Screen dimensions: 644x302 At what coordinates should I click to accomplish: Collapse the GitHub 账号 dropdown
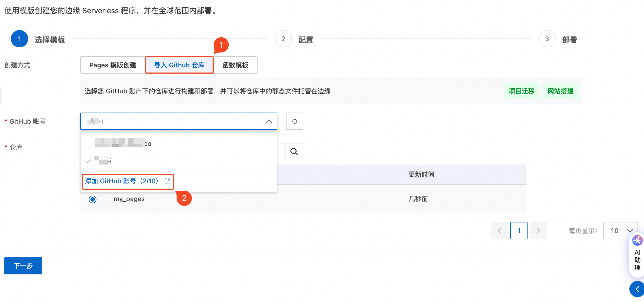click(x=269, y=121)
